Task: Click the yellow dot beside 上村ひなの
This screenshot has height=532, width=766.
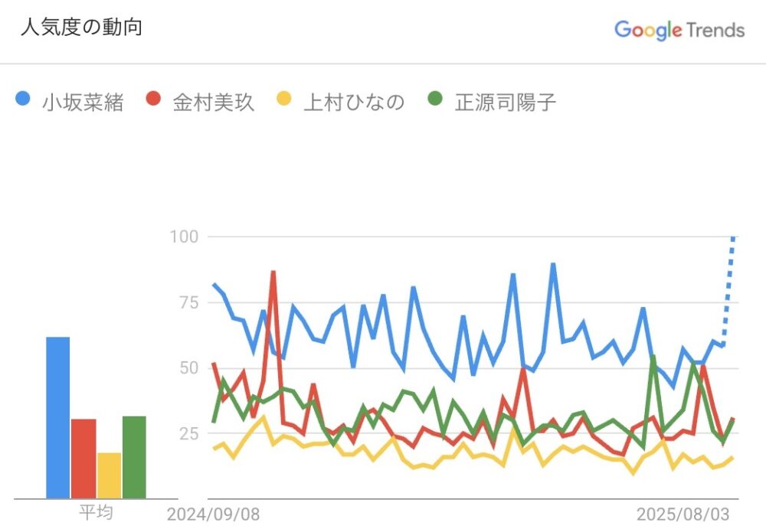Action: [285, 100]
